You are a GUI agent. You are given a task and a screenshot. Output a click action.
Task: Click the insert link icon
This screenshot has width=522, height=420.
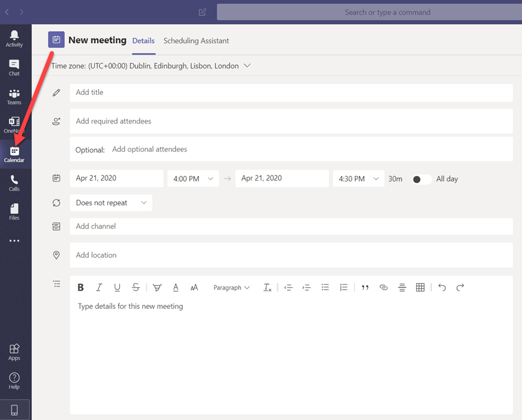383,287
